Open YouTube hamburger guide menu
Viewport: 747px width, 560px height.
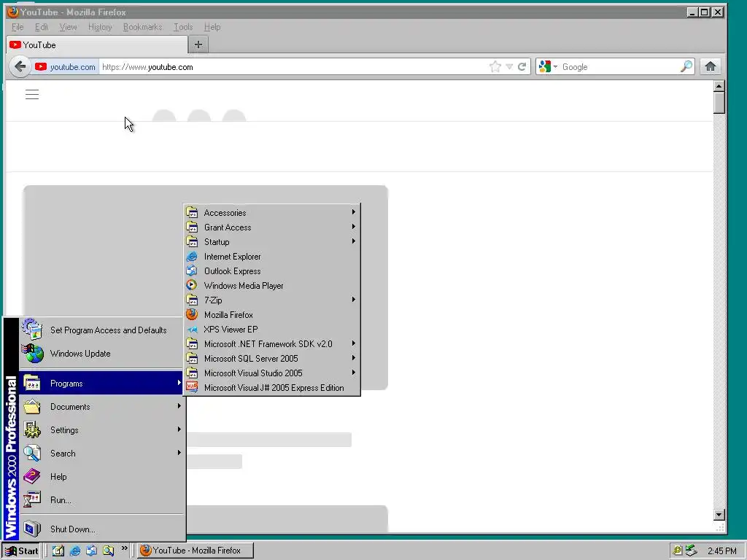click(x=32, y=94)
